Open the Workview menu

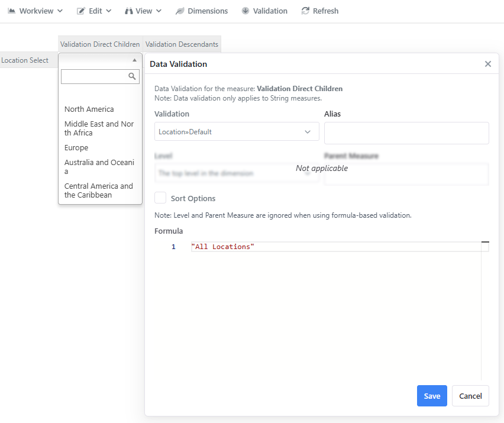tap(35, 11)
